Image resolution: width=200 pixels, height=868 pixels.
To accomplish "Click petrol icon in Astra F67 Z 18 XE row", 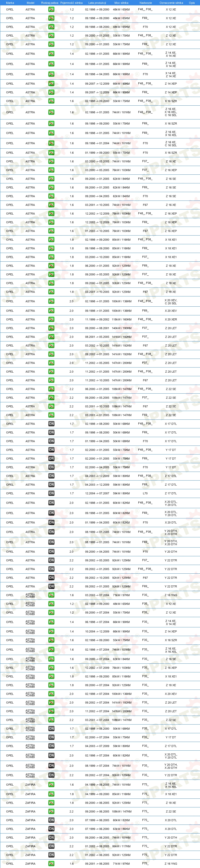I will click(x=51, y=292).
